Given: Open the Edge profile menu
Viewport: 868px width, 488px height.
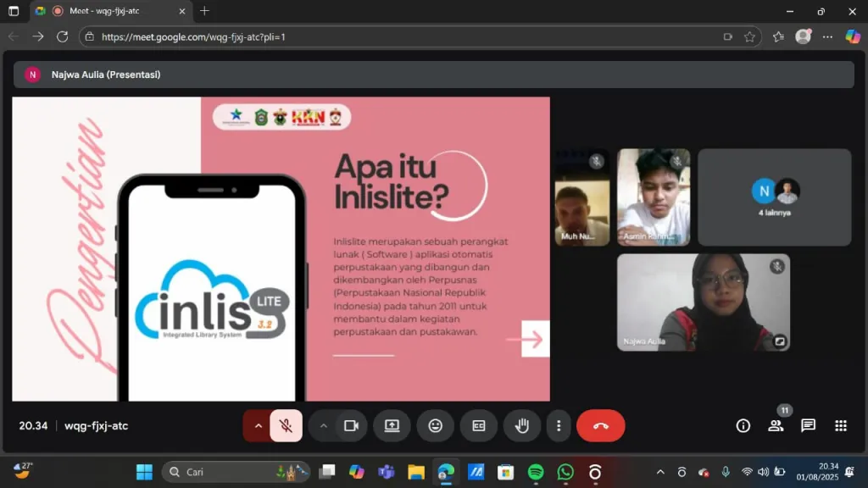Looking at the screenshot, I should [804, 36].
